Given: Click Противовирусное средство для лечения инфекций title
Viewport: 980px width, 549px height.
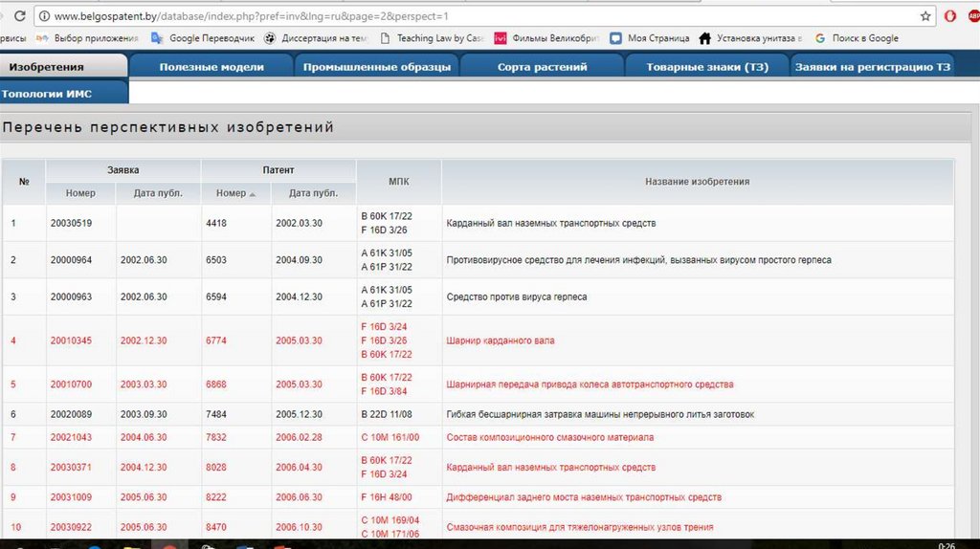Looking at the screenshot, I should (638, 260).
